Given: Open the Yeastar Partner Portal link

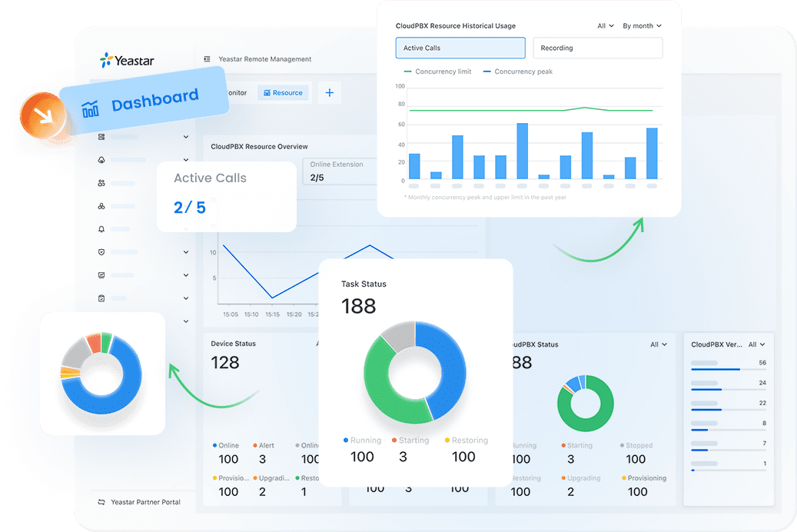Looking at the screenshot, I should [x=145, y=502].
